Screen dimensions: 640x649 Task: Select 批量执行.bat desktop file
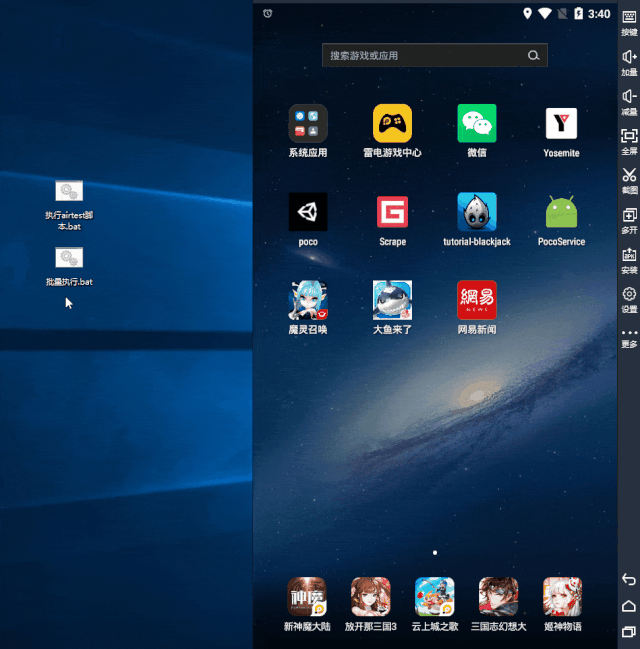(69, 267)
